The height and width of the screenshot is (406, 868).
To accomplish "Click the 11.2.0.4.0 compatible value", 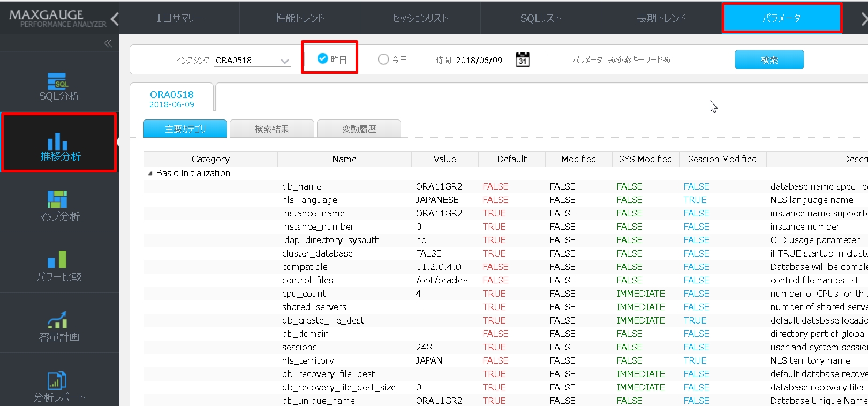I will [439, 267].
